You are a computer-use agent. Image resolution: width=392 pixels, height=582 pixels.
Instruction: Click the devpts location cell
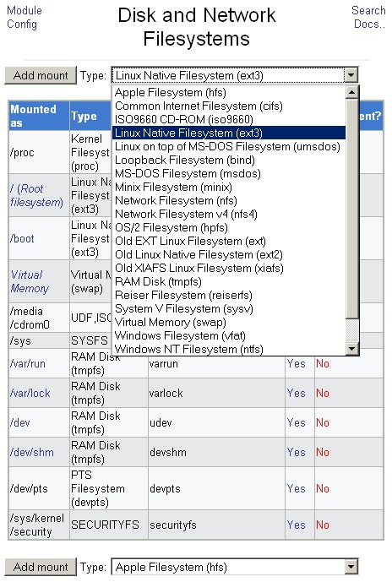[x=217, y=488]
